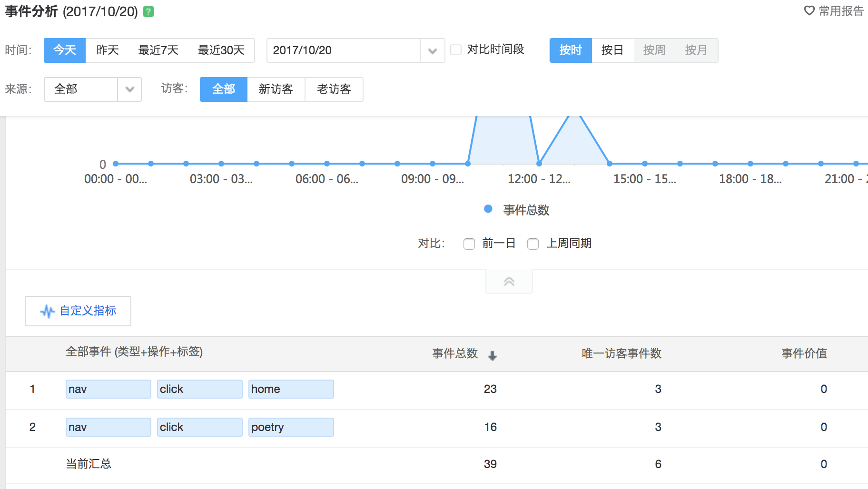Image resolution: width=868 pixels, height=489 pixels.
Task: Click the poetry tag in row 2
Action: pyautogui.click(x=291, y=427)
